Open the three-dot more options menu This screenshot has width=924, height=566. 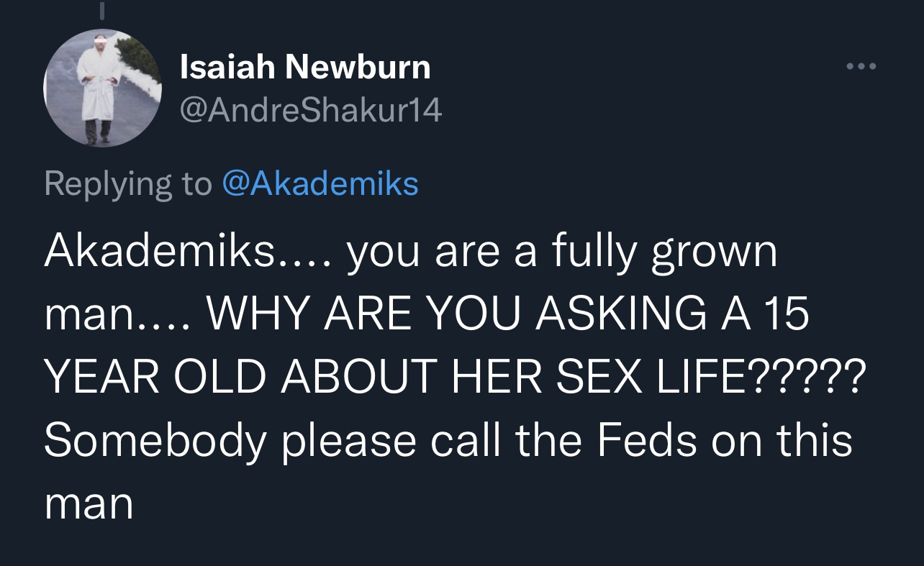click(x=861, y=67)
